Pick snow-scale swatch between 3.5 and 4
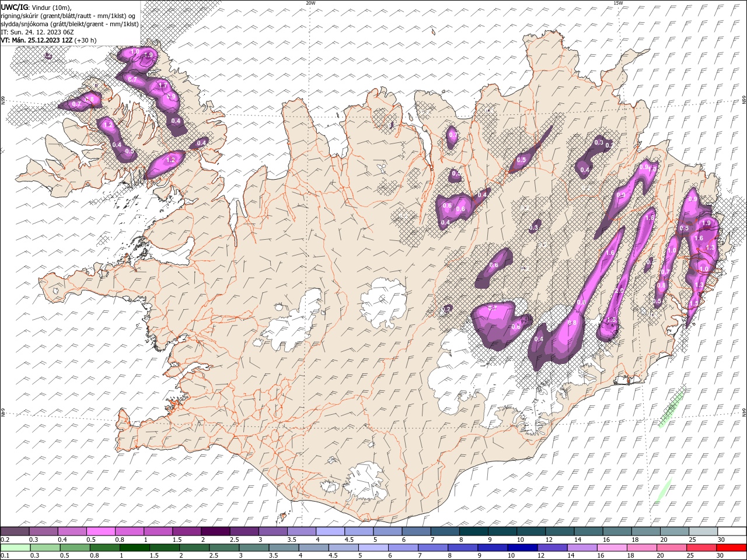The height and width of the screenshot is (560, 747). (301, 531)
